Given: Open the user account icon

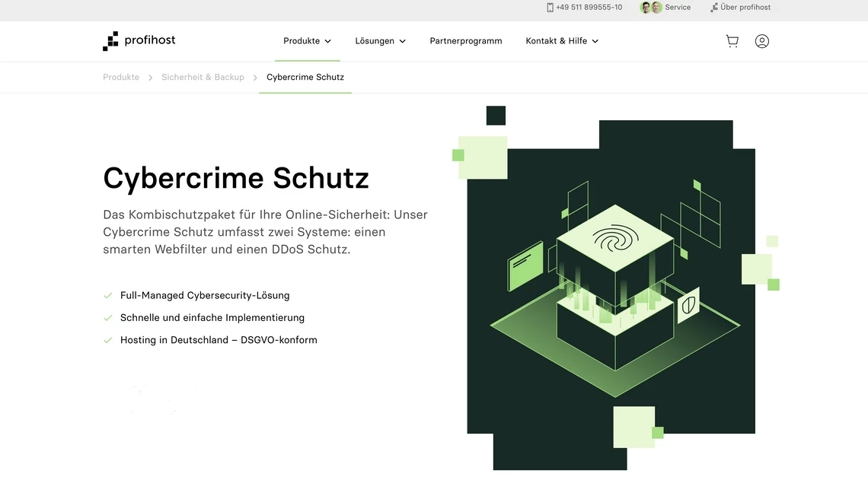Looking at the screenshot, I should click(761, 41).
